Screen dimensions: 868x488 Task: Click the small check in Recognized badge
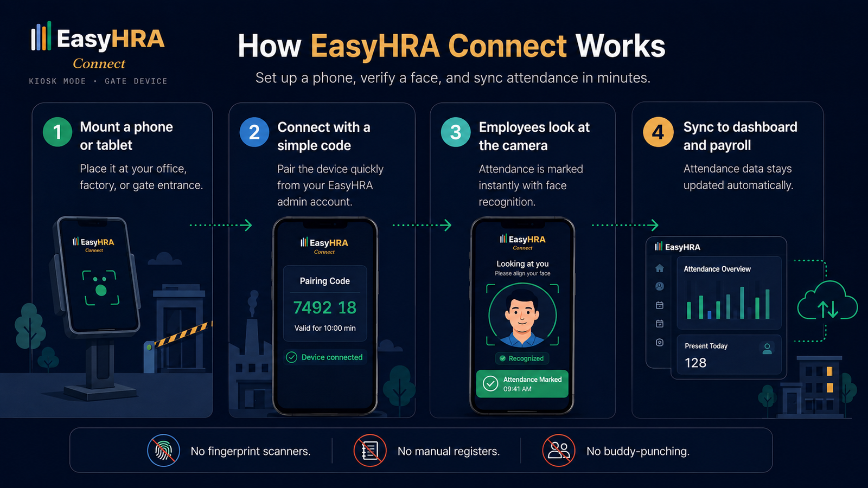pyautogui.click(x=502, y=358)
